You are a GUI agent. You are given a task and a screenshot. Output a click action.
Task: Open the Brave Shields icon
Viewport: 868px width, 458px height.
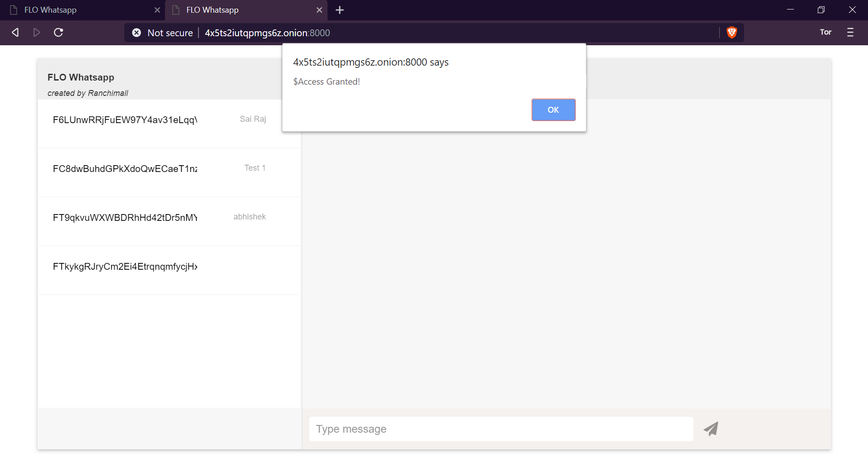coord(732,32)
